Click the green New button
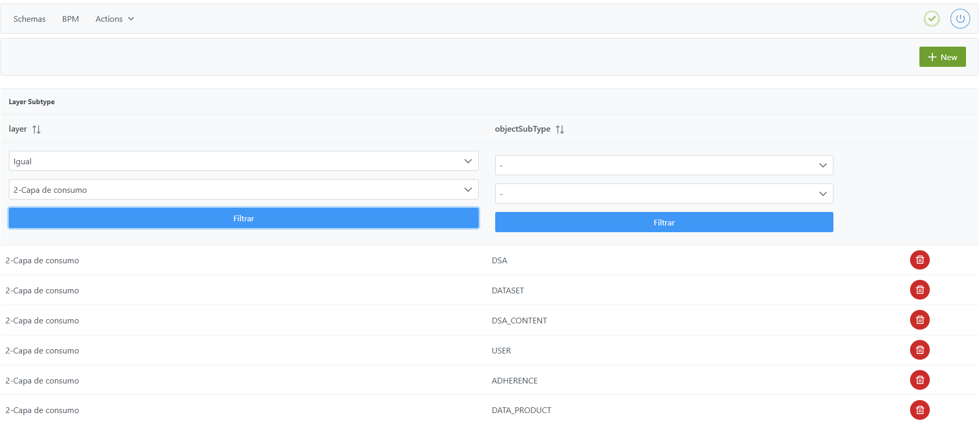Image resolution: width=980 pixels, height=426 pixels. pyautogui.click(x=942, y=57)
